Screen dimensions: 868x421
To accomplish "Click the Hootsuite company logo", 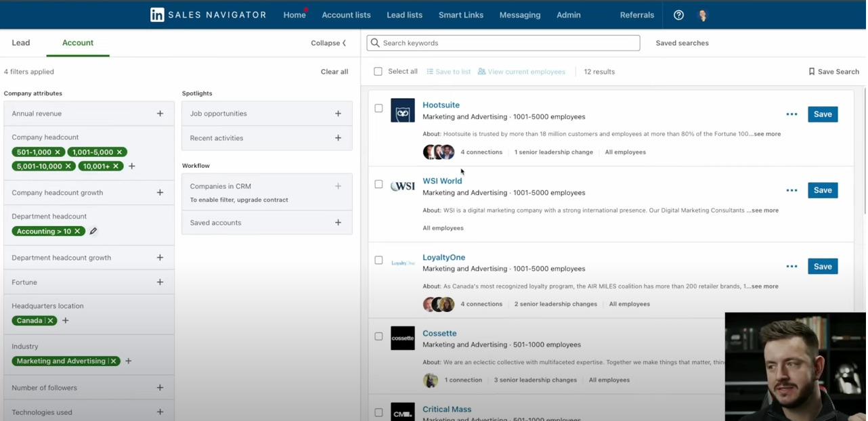I will [403, 111].
